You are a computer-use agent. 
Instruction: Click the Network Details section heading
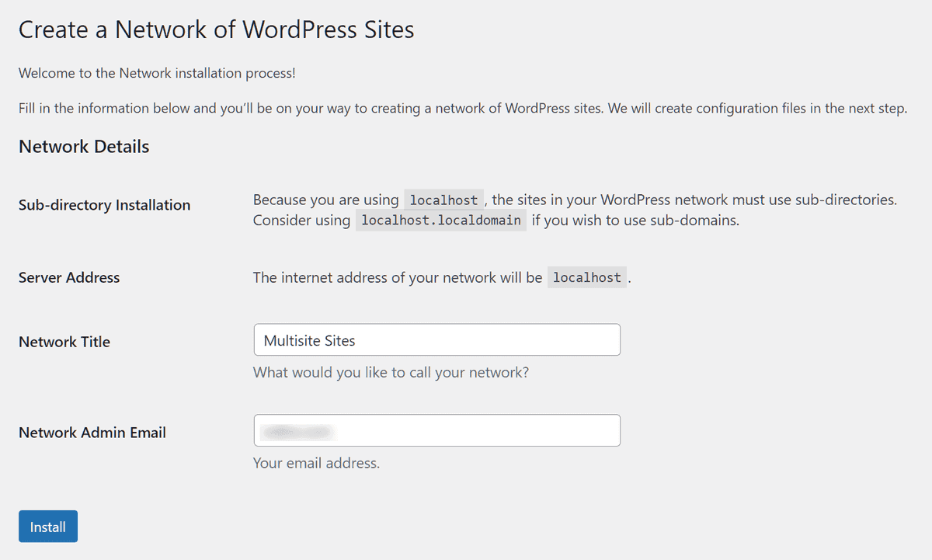pos(83,146)
